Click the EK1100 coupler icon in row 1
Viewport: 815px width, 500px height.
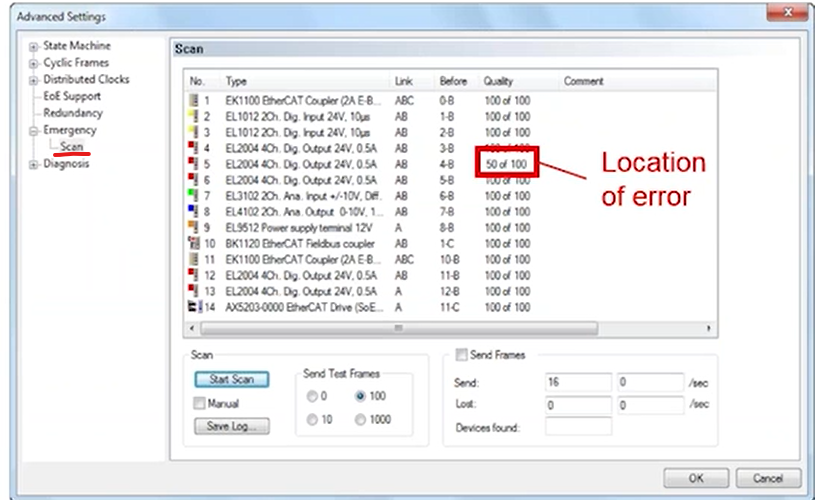click(193, 100)
